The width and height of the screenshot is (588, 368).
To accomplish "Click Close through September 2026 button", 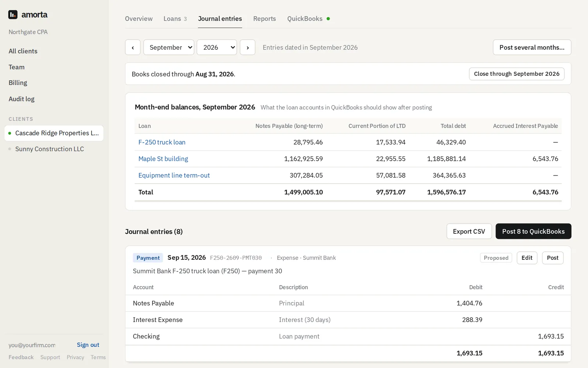I will pos(517,74).
